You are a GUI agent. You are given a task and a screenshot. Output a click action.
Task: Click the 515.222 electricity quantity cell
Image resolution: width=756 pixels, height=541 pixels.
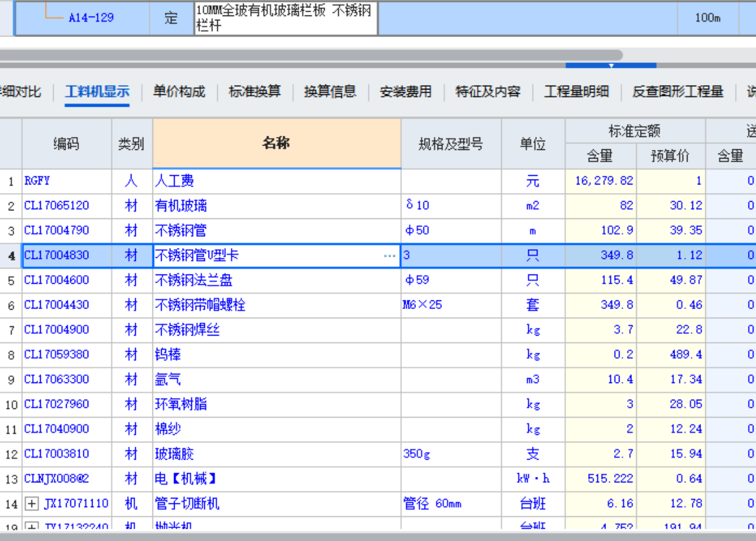tap(600, 479)
